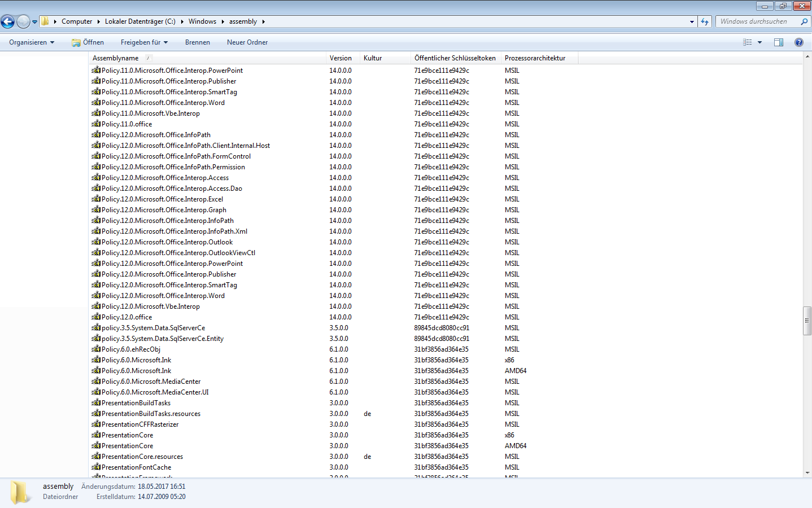Click icon of Policy.12.0.Microsoft.Office.Interop.Outlook
The image size is (812, 508).
96,242
